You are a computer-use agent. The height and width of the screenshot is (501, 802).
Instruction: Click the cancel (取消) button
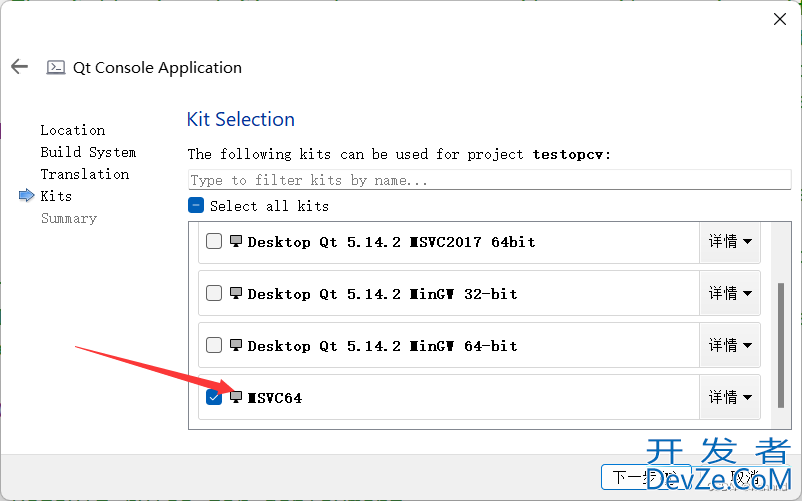(745, 477)
